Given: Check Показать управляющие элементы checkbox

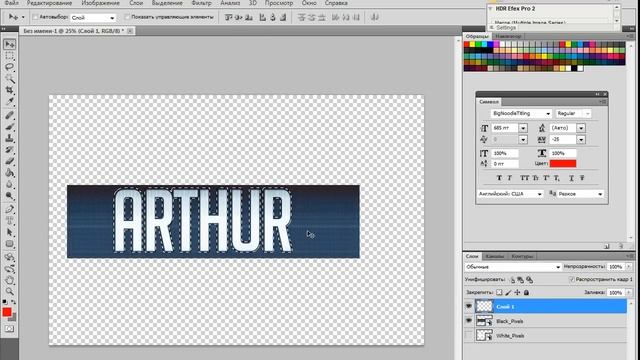Looking at the screenshot, I should click(x=127, y=17).
